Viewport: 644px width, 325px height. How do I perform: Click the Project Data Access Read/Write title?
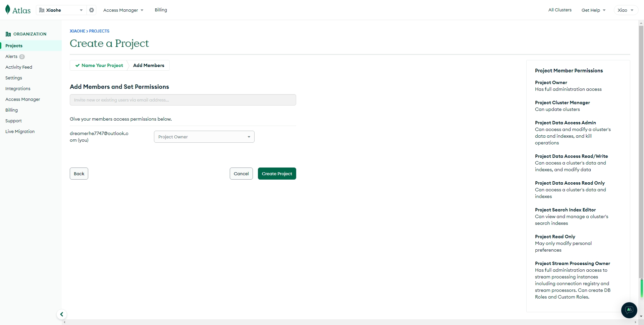(572, 156)
